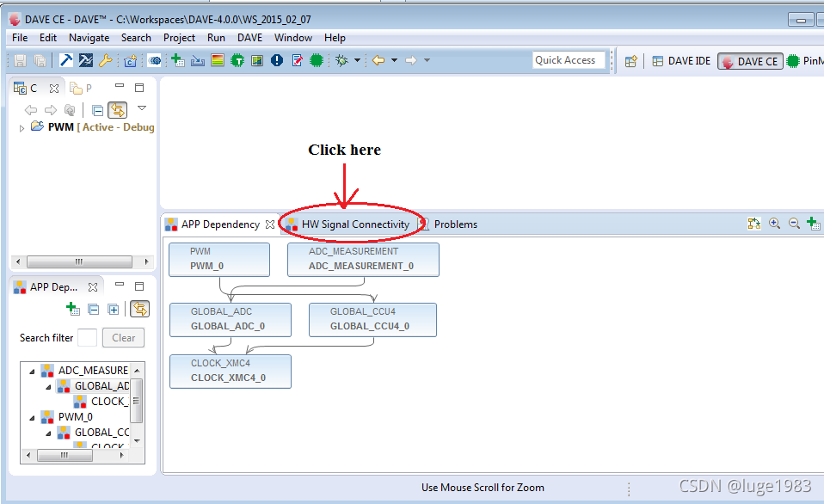The image size is (824, 504).
Task: Switch to the Problems tab
Action: point(449,224)
